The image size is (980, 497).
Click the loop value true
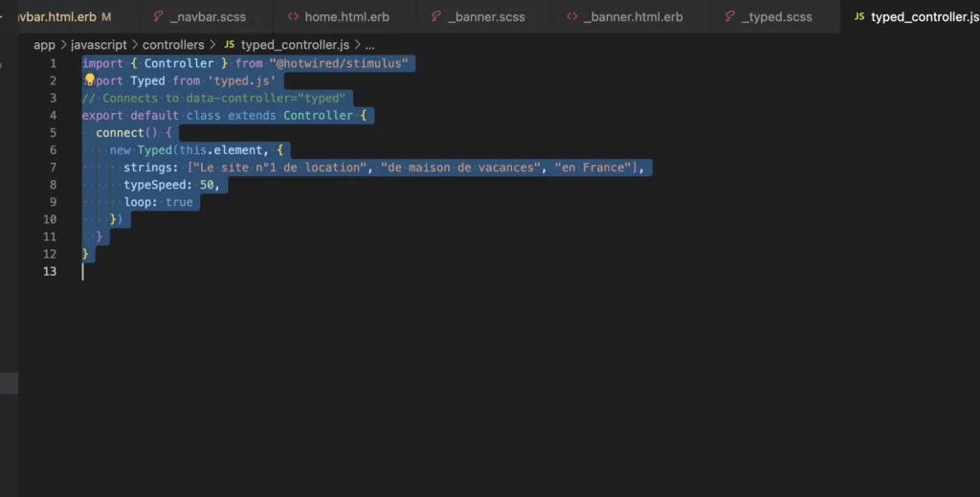click(x=179, y=202)
